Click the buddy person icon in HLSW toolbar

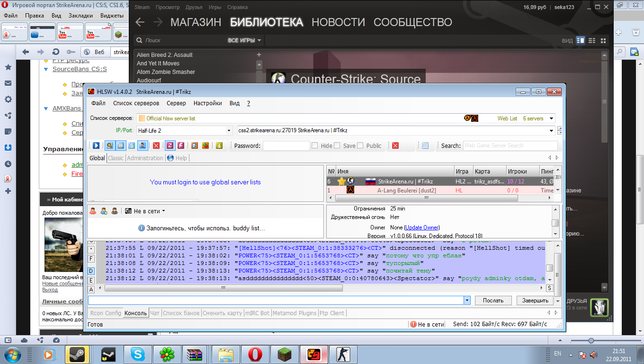143,146
